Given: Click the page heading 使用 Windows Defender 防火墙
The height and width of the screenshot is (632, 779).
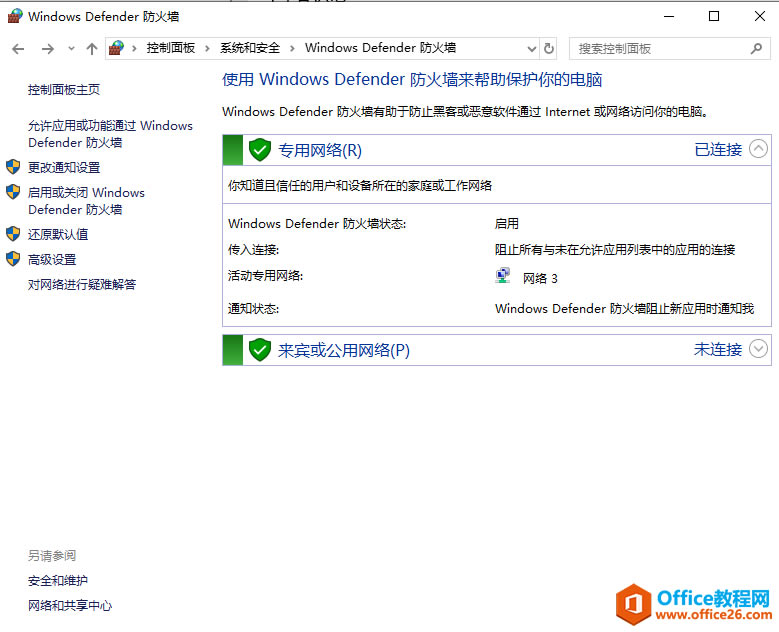Looking at the screenshot, I should tap(412, 79).
